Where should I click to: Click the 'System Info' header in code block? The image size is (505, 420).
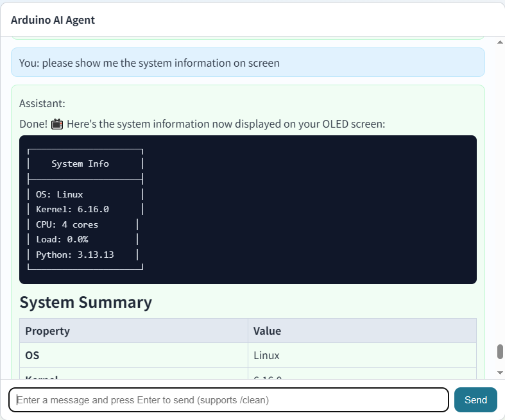pyautogui.click(x=80, y=164)
